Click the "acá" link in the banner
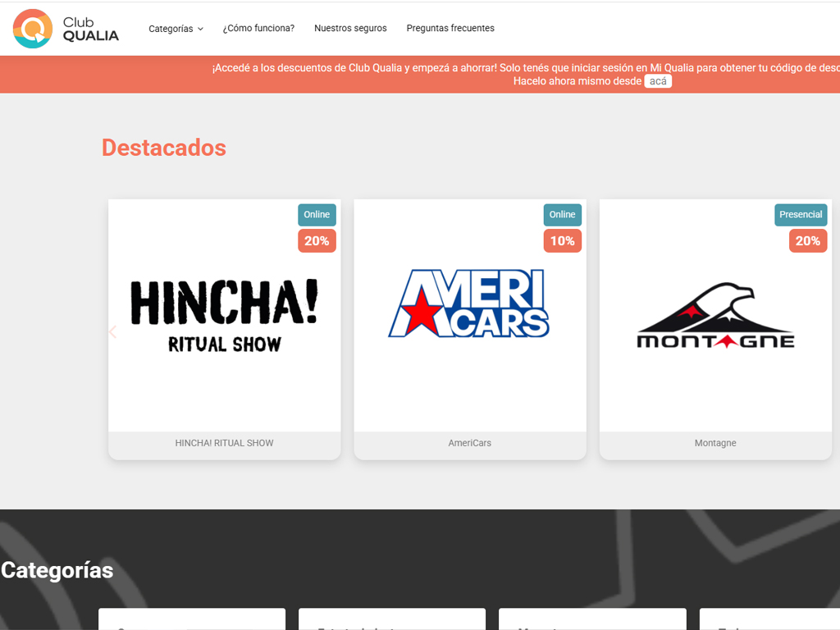This screenshot has height=630, width=840. click(658, 81)
